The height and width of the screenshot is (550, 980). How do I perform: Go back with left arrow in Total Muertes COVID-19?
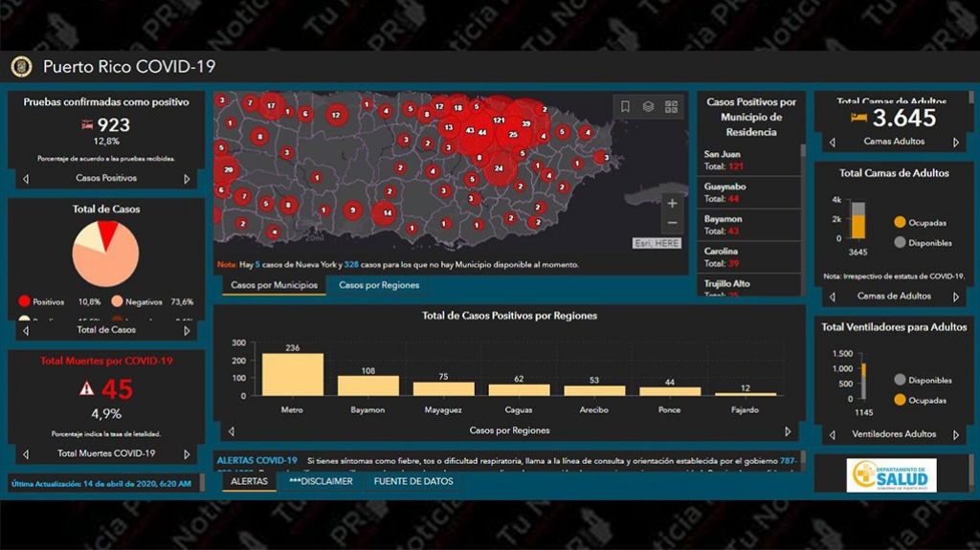click(x=25, y=454)
